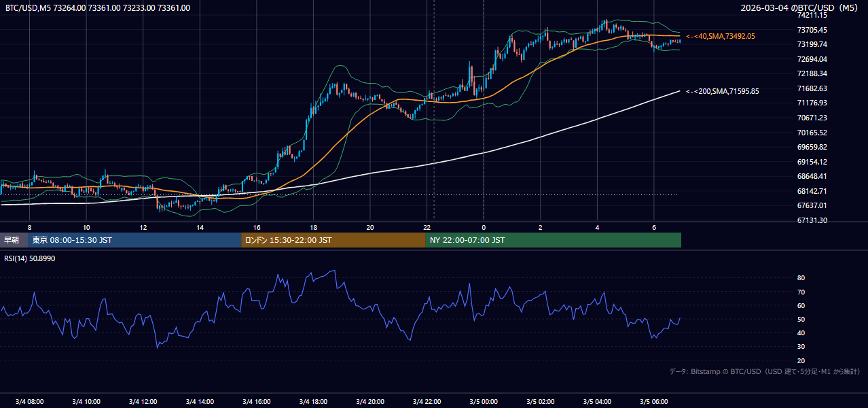The height and width of the screenshot is (408, 868).
Task: Select the 東京 08:00-15:30 JST session bar
Action: (134, 240)
